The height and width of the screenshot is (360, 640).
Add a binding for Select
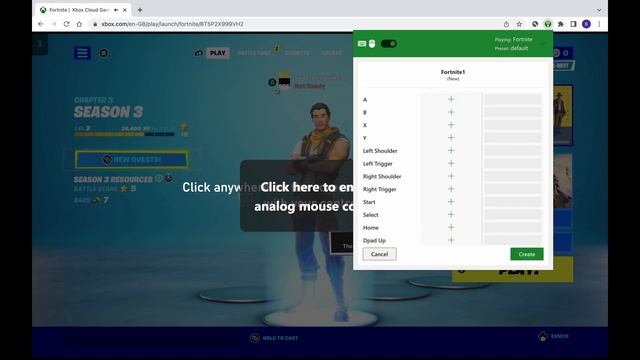point(451,214)
